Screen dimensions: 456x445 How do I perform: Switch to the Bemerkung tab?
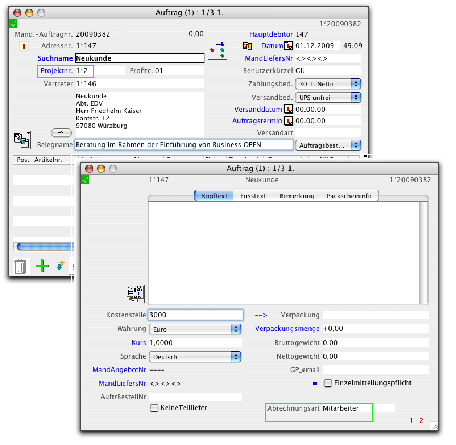(297, 196)
